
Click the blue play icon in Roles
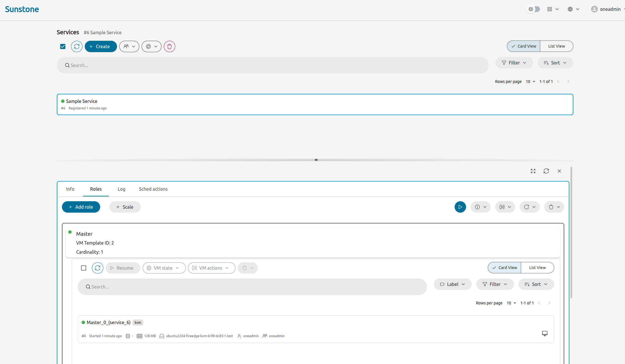[460, 207]
